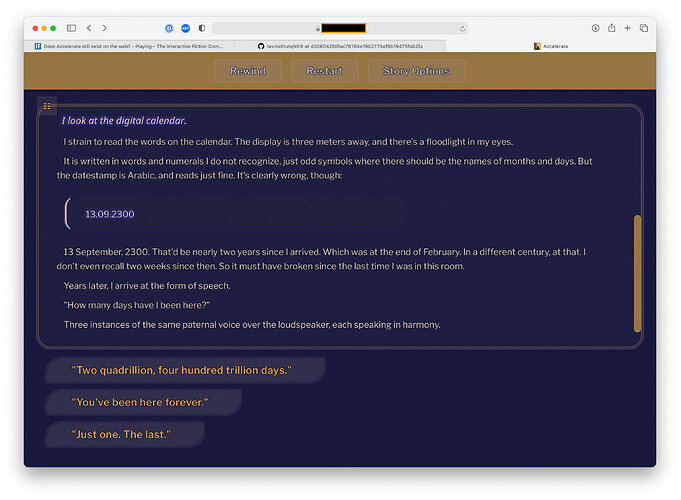Screen dimensions: 681x500
Task: Choose "Just one. The last."
Action: [125, 434]
